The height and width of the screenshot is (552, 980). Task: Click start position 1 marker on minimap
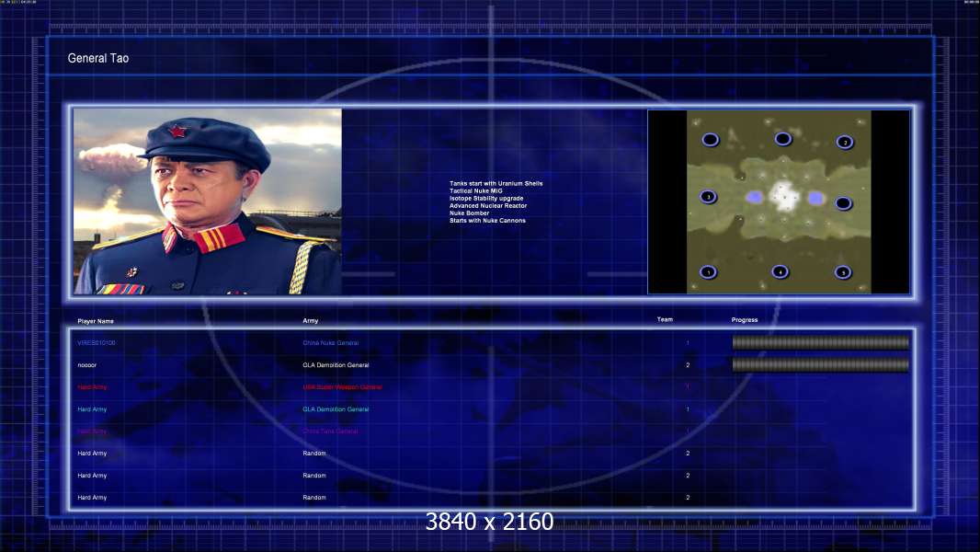tap(708, 272)
